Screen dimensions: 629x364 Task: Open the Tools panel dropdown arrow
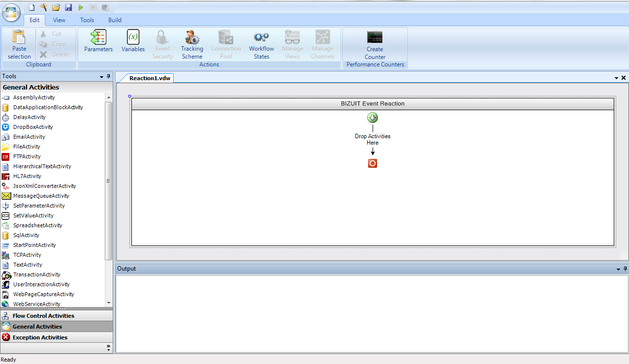pyautogui.click(x=102, y=77)
